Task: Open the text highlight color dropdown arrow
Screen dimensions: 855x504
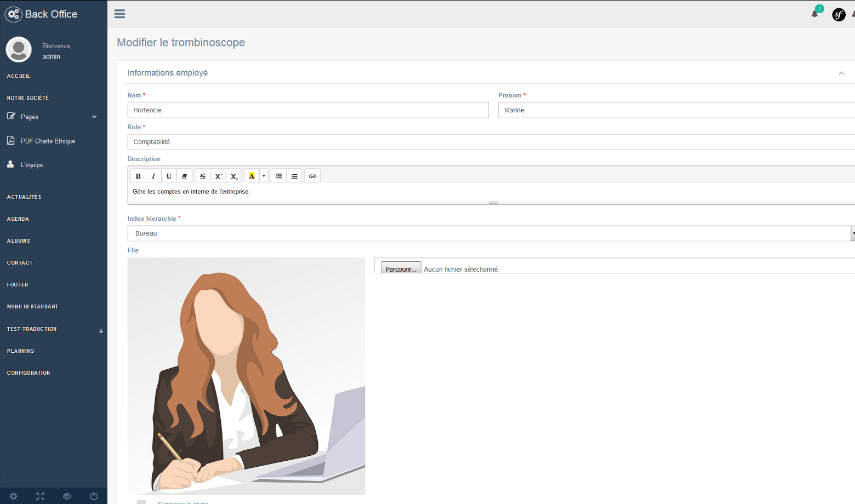Action: (x=264, y=176)
